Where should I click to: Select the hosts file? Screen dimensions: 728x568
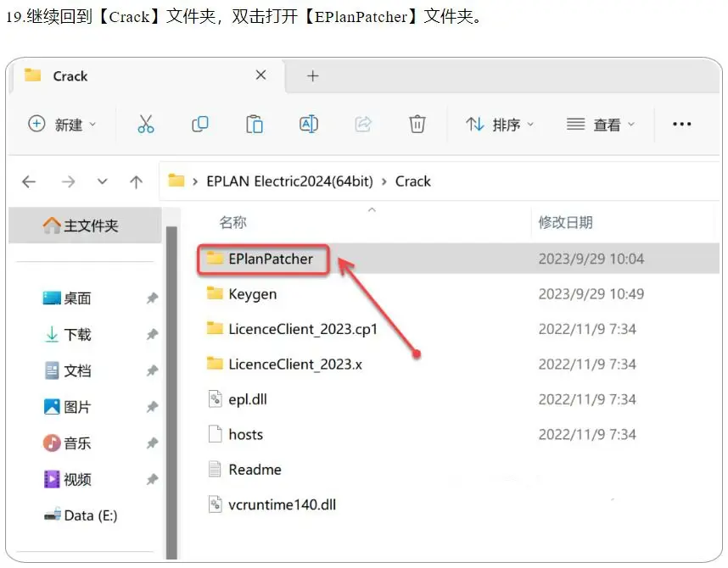pyautogui.click(x=235, y=434)
